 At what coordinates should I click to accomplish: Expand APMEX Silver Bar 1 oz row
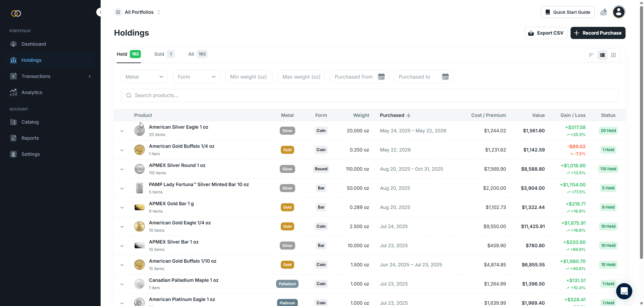tap(122, 246)
